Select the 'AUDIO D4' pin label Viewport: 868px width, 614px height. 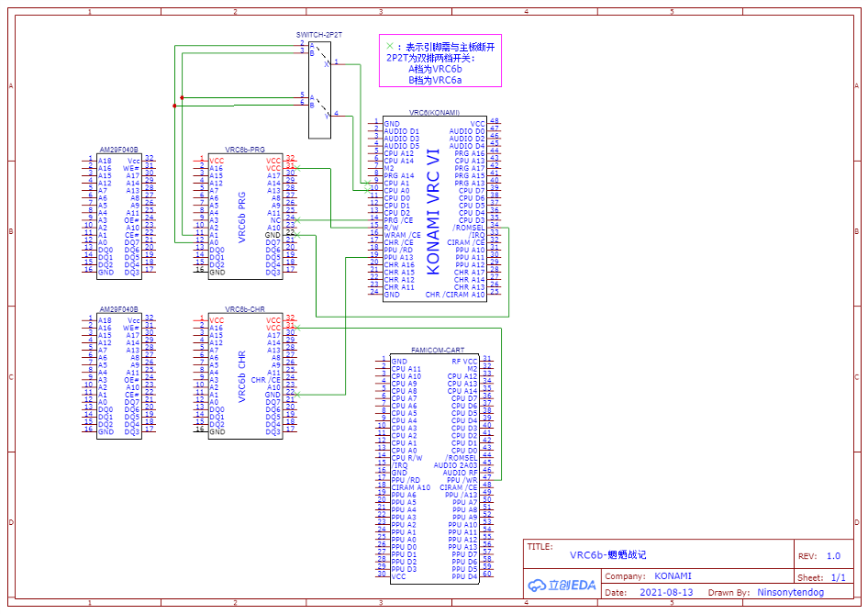point(467,146)
